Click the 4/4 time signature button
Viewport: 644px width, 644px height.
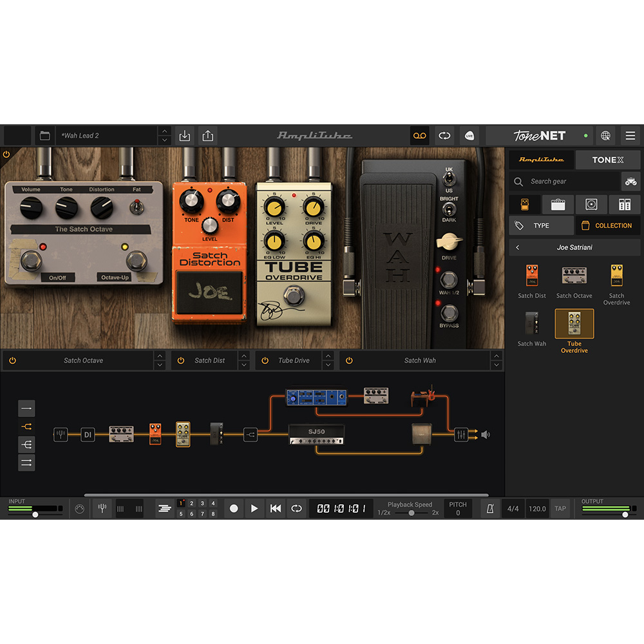pyautogui.click(x=513, y=509)
